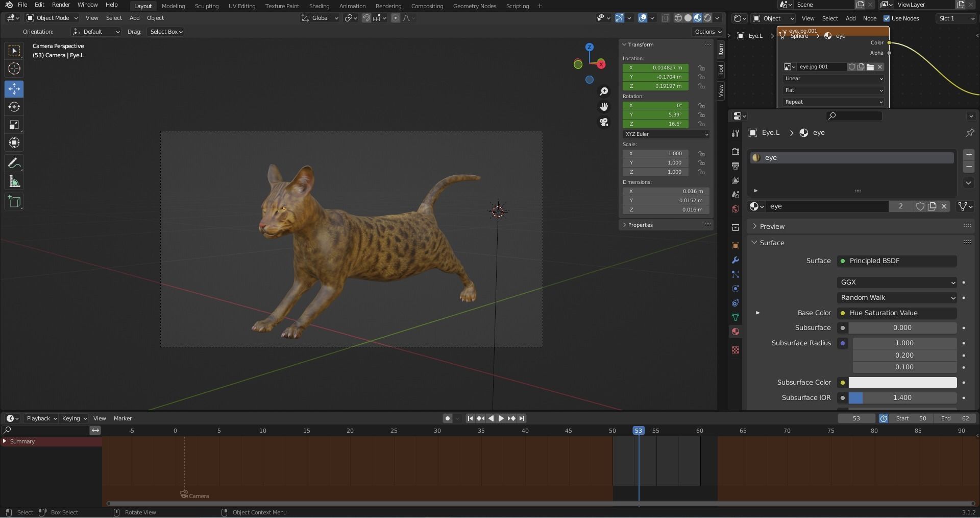
Task: Click the Hue Saturation Value base color
Action: [x=897, y=313]
